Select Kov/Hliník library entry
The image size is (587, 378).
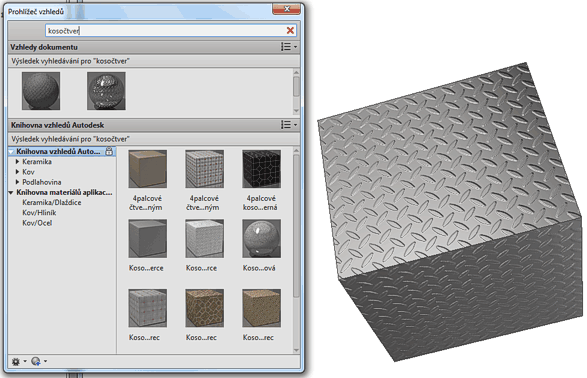coord(39,213)
